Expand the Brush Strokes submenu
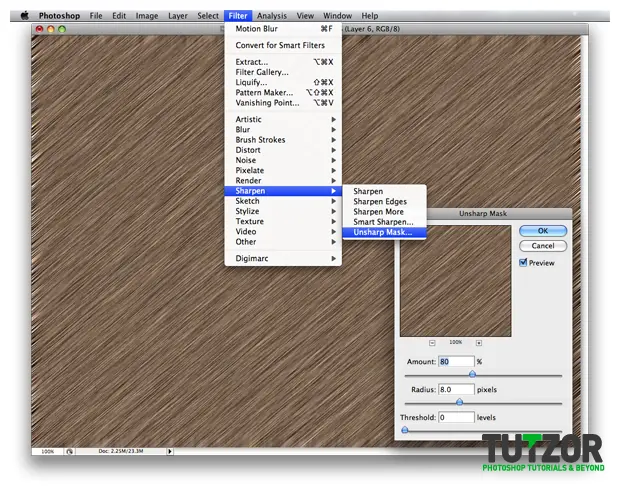This screenshot has width=620, height=495. 283,140
